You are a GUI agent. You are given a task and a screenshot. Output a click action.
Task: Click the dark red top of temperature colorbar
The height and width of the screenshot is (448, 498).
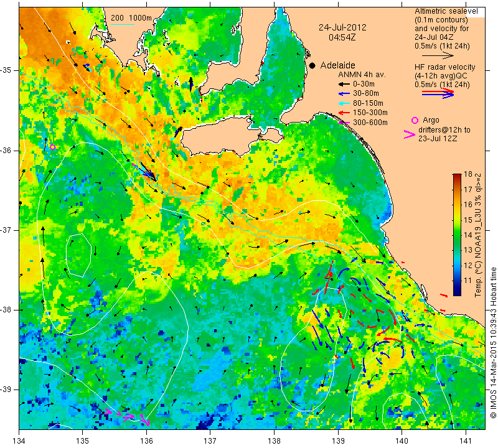(457, 177)
